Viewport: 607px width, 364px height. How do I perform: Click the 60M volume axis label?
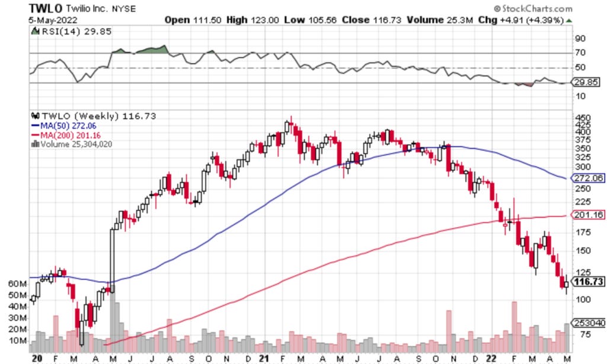click(x=17, y=284)
